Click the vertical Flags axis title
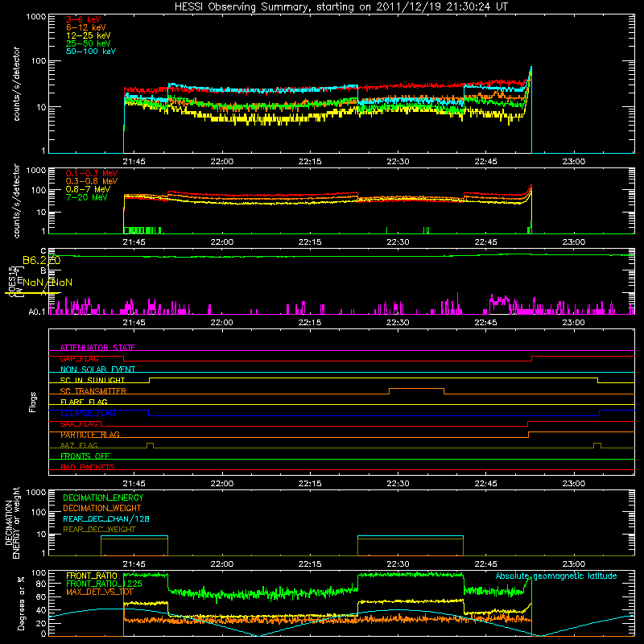The height and width of the screenshot is (644, 644). (33, 402)
